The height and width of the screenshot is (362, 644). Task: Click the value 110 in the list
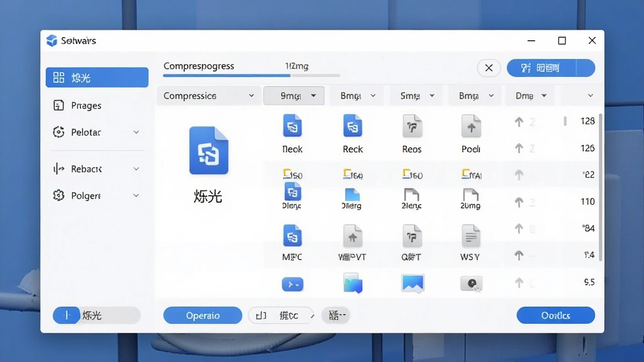click(587, 202)
